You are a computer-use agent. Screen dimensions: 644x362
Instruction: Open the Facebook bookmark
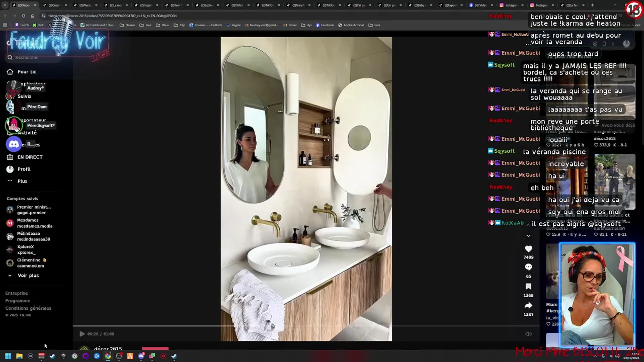tap(325, 25)
